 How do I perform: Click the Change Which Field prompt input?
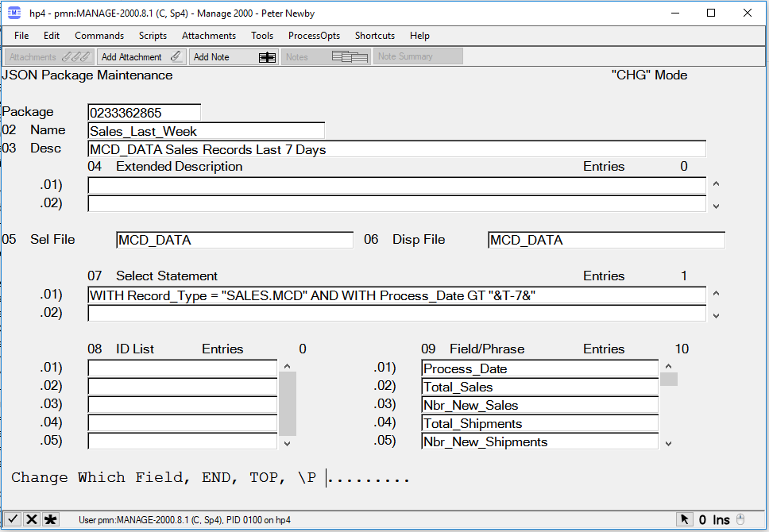pos(368,477)
